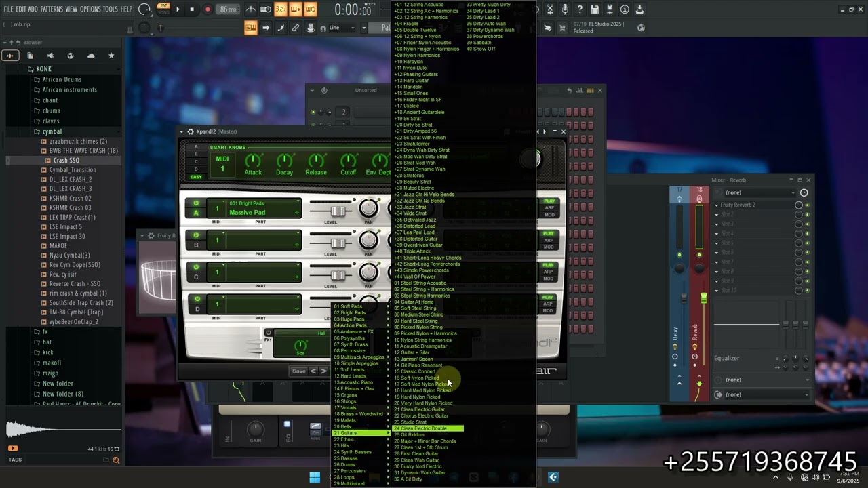The height and width of the screenshot is (488, 868).
Task: Click the stamp tool icon in toolbar
Action: tap(311, 28)
